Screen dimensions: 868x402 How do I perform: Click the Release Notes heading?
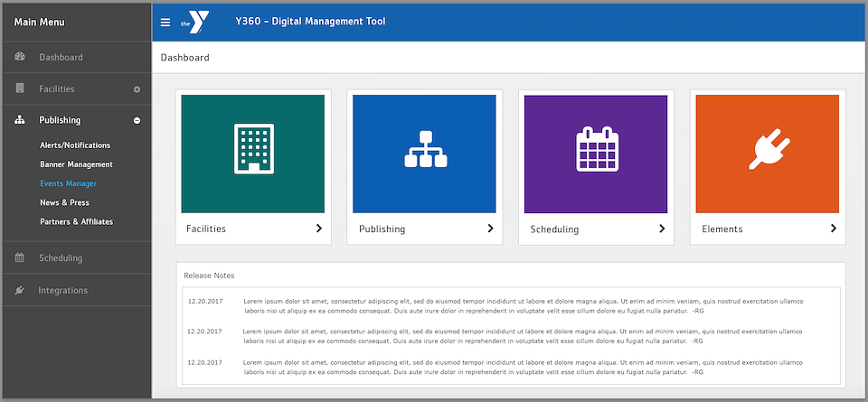[x=209, y=276]
